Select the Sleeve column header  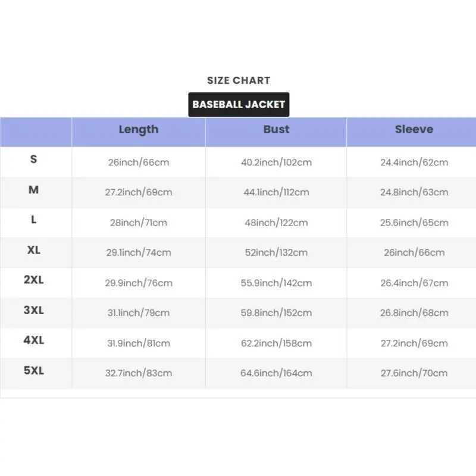pos(414,130)
